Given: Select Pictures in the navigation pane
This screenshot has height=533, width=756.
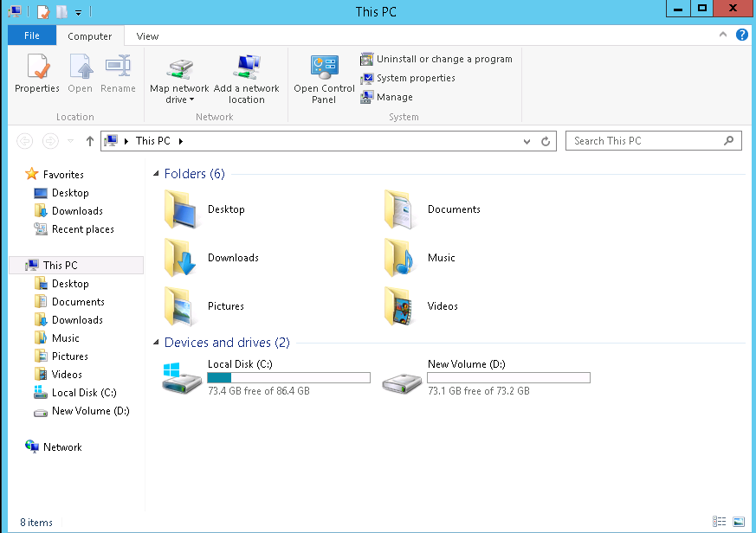Looking at the screenshot, I should pyautogui.click(x=61, y=356).
